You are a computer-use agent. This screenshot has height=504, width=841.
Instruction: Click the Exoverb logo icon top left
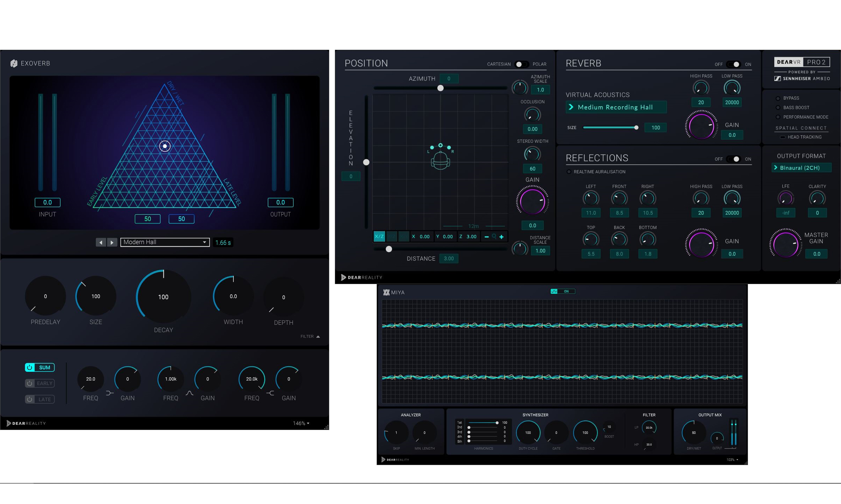pos(14,63)
